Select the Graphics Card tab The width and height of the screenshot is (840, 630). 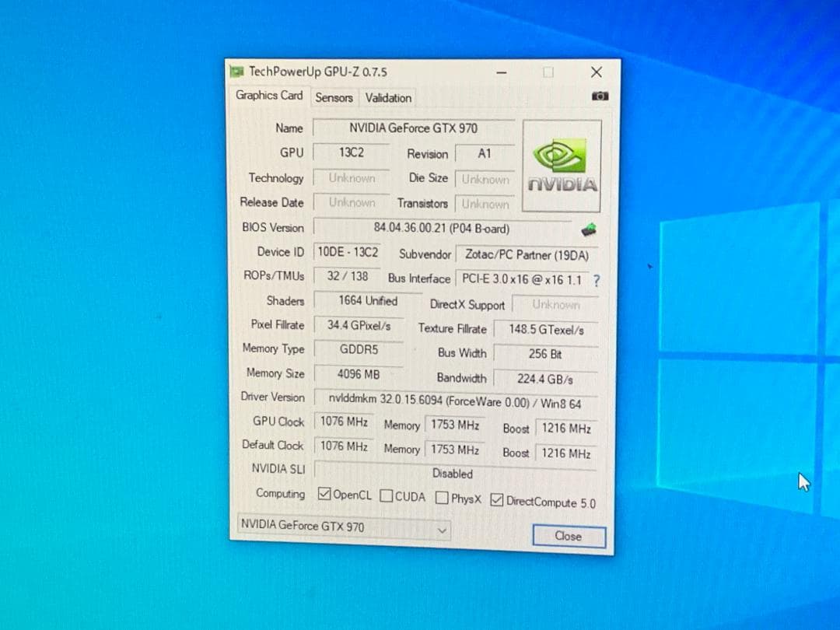(x=269, y=96)
